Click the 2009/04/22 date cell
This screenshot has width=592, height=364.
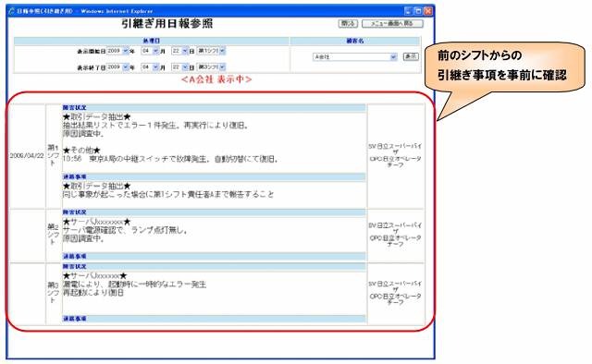pyautogui.click(x=27, y=156)
